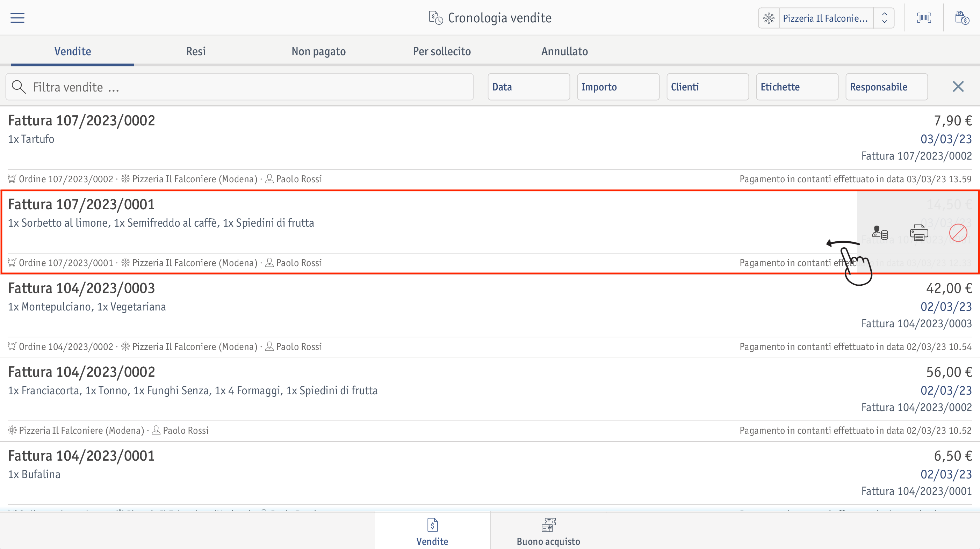The width and height of the screenshot is (980, 549).
Task: Open the Data filter
Action: (x=529, y=87)
